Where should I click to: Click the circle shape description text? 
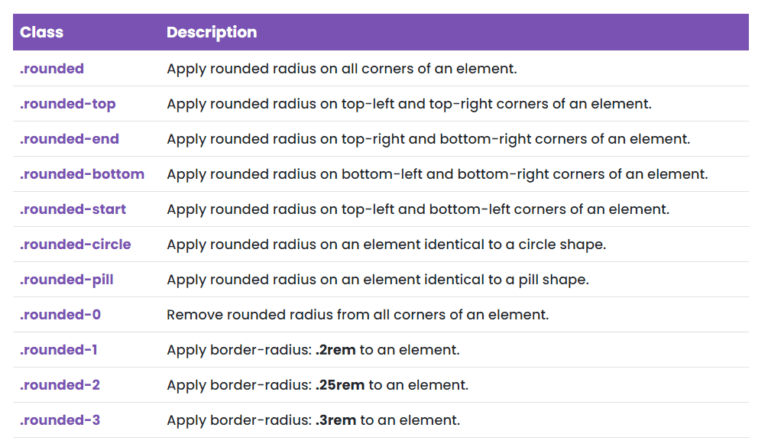pos(386,245)
